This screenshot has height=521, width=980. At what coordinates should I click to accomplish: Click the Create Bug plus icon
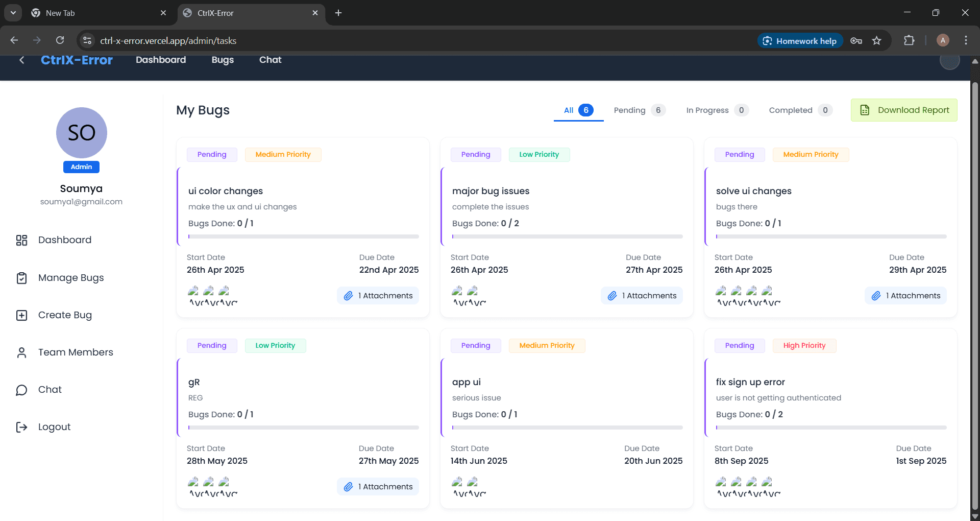[21, 315]
